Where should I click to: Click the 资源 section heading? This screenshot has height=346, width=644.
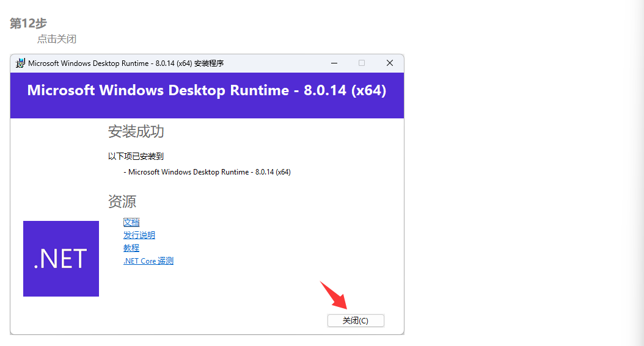tap(122, 201)
